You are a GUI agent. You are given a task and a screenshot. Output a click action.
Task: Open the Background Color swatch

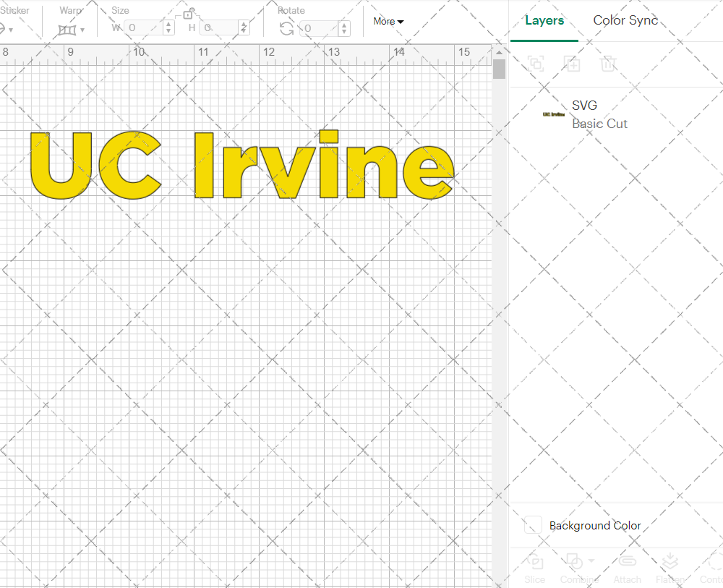click(532, 526)
